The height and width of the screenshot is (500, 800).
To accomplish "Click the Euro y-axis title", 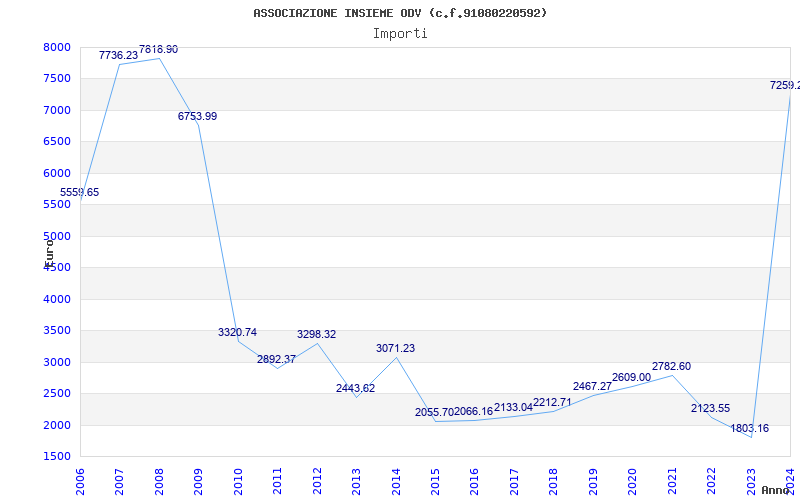I will pos(49,253).
